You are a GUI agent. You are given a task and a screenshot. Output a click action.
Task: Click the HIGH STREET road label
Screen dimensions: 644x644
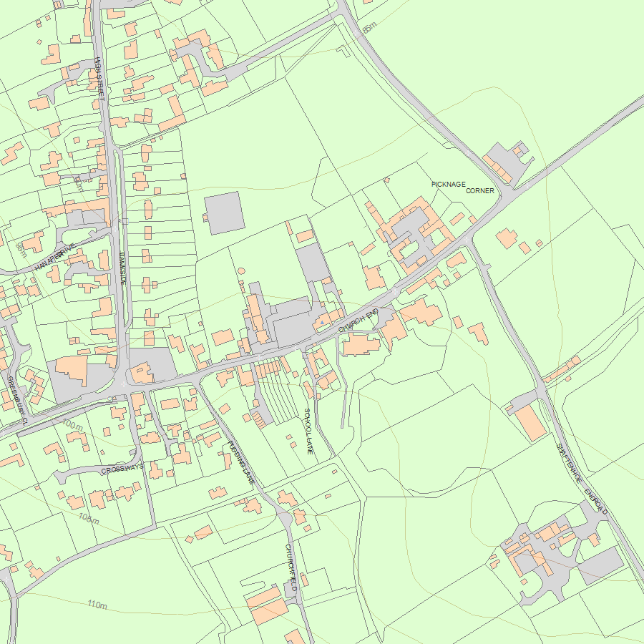click(x=99, y=79)
